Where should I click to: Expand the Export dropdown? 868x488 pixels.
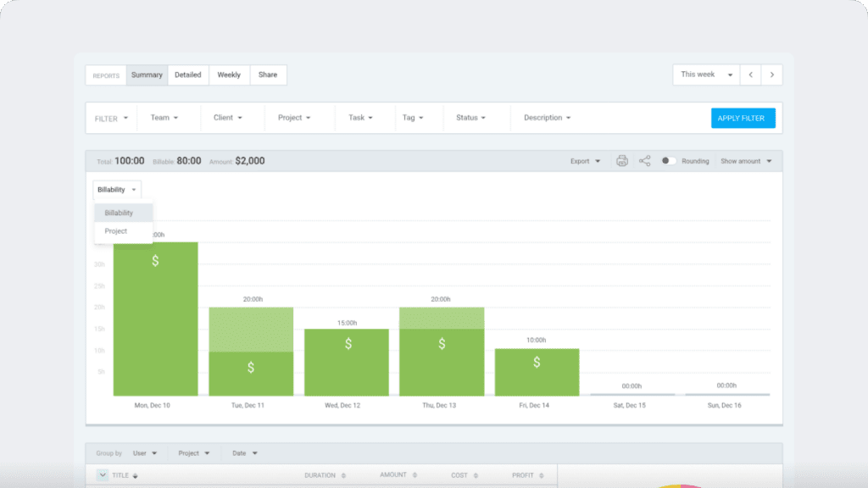[x=585, y=161]
